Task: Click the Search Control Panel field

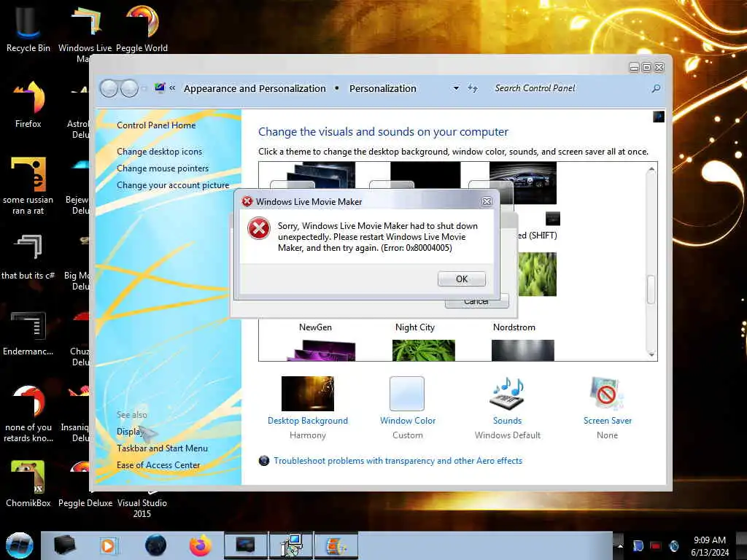Action: click(x=570, y=88)
